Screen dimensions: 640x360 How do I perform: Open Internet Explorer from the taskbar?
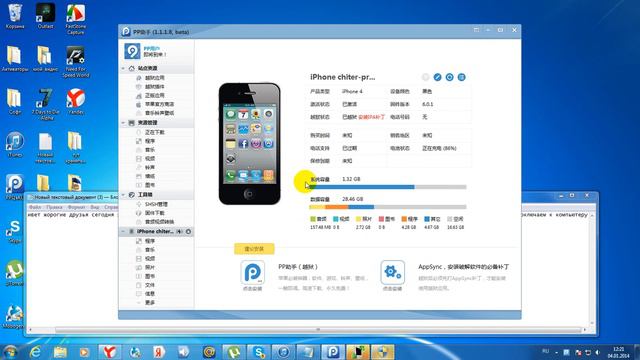(36, 352)
